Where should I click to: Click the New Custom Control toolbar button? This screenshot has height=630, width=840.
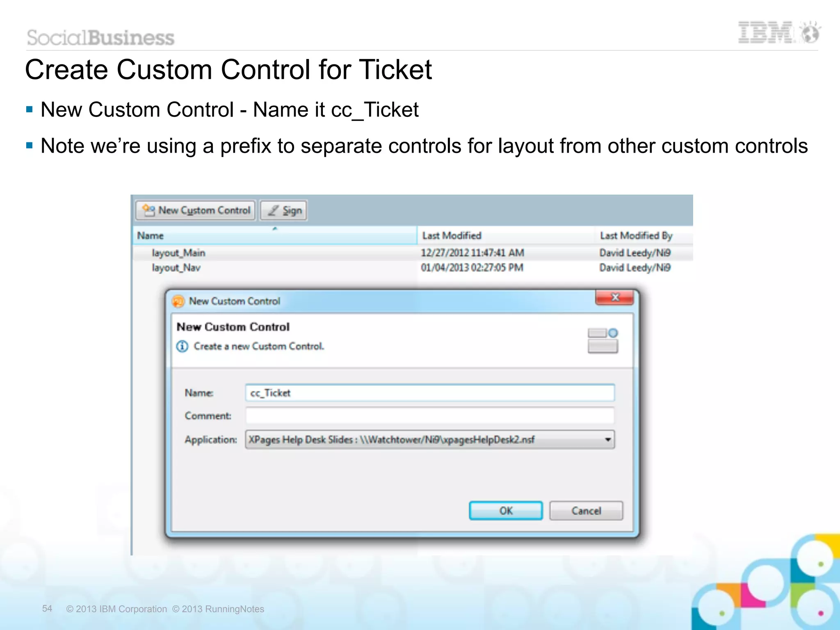click(x=196, y=210)
